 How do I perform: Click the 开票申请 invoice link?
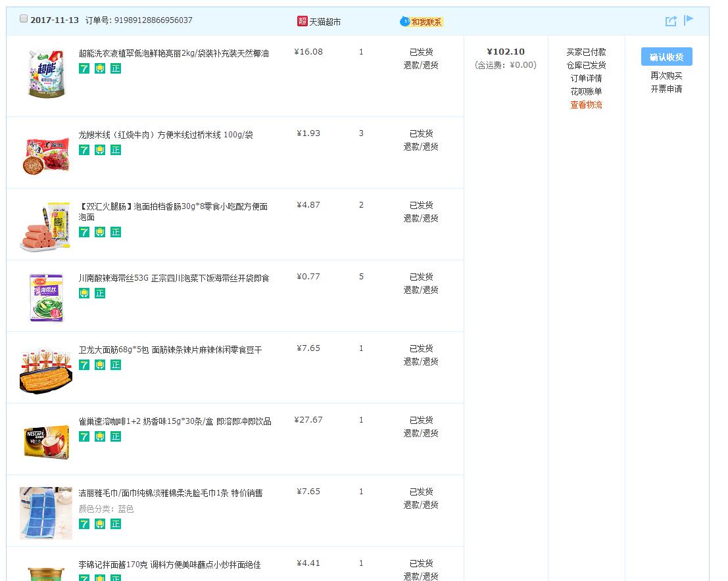[666, 89]
